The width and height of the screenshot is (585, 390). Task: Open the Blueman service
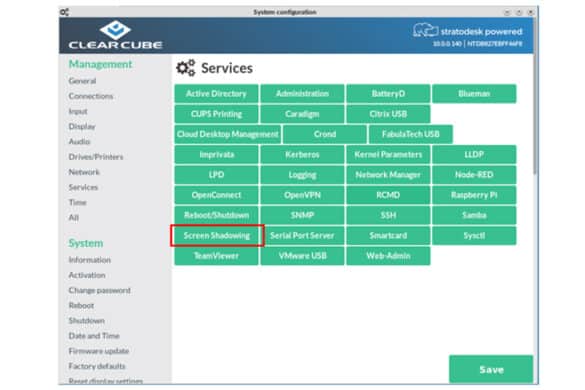click(474, 94)
